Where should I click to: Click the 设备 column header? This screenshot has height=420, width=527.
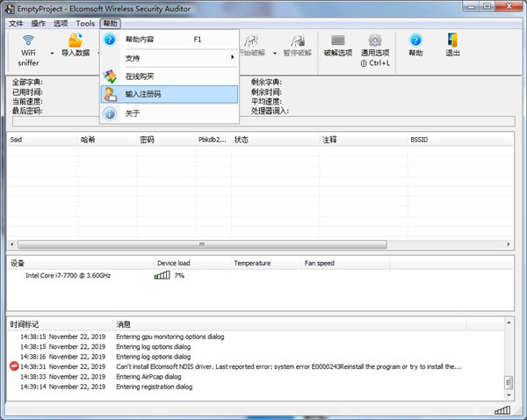click(81, 264)
